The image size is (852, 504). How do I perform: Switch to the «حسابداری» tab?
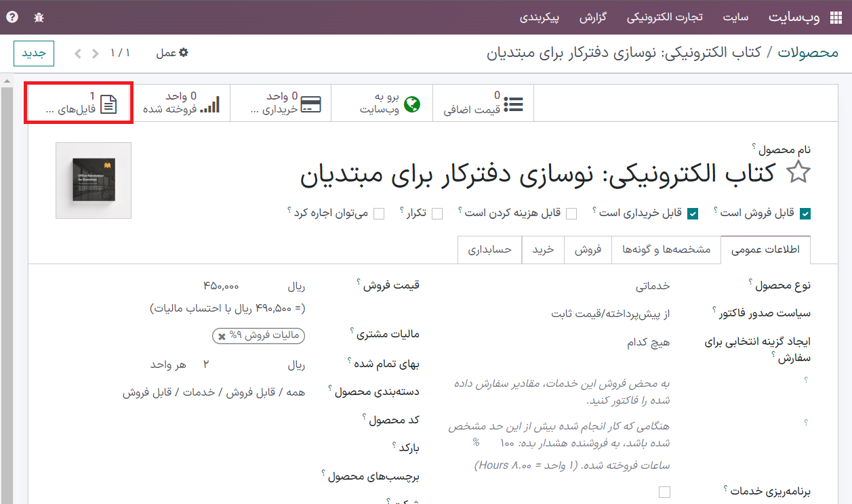(x=489, y=249)
